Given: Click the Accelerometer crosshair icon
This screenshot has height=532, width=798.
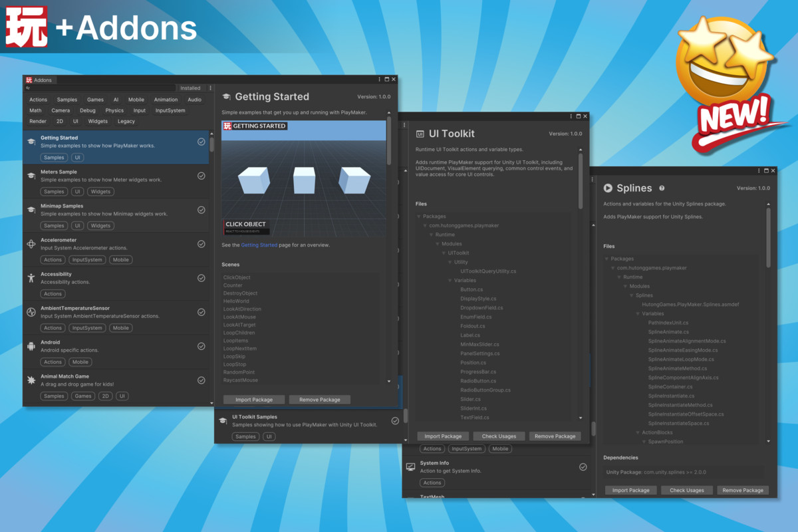Looking at the screenshot, I should click(31, 244).
